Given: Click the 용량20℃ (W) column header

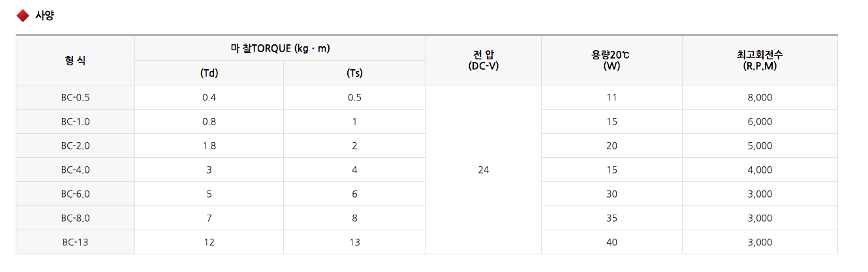Looking at the screenshot, I should point(612,61).
